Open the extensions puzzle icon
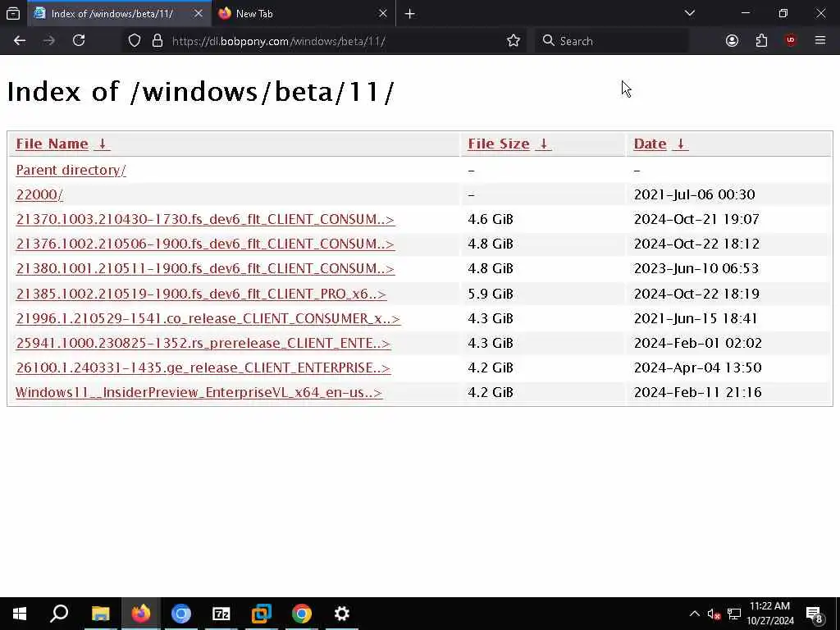Viewport: 840px width, 630px height. (x=761, y=41)
